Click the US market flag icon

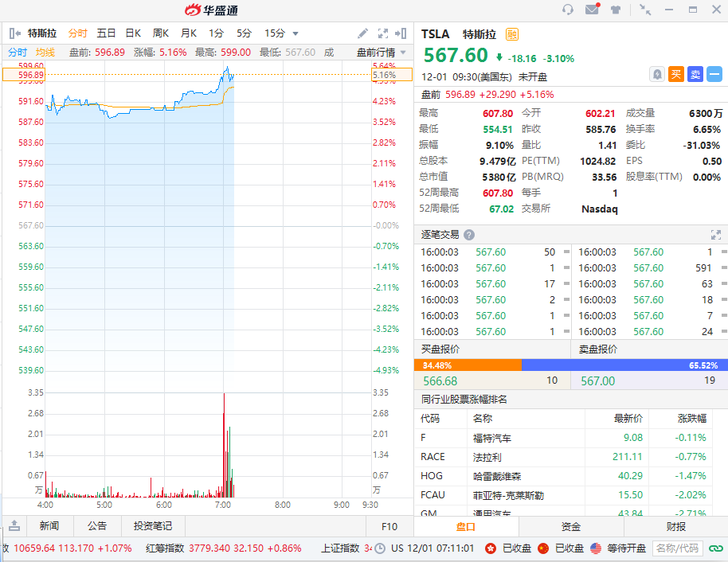pyautogui.click(x=596, y=548)
